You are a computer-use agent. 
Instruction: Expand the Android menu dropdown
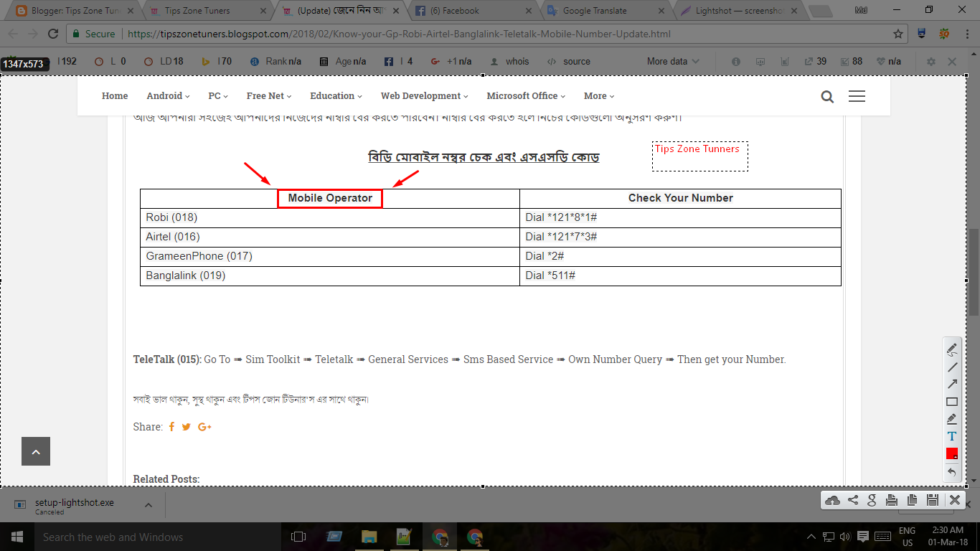click(x=168, y=95)
